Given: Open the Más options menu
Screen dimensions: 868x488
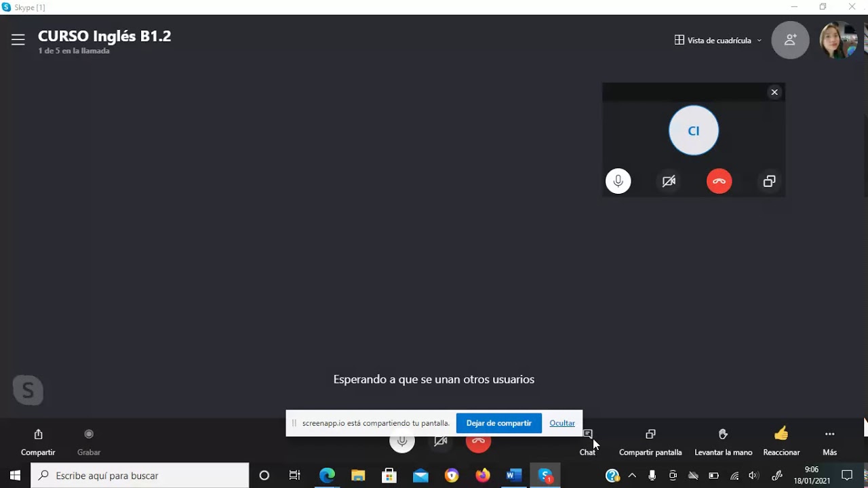Looking at the screenshot, I should [x=829, y=442].
